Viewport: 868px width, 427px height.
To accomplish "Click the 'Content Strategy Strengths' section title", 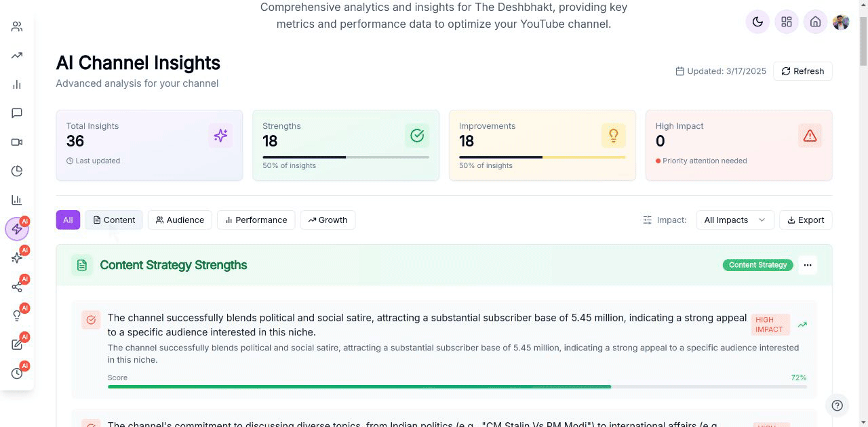I will tap(174, 265).
